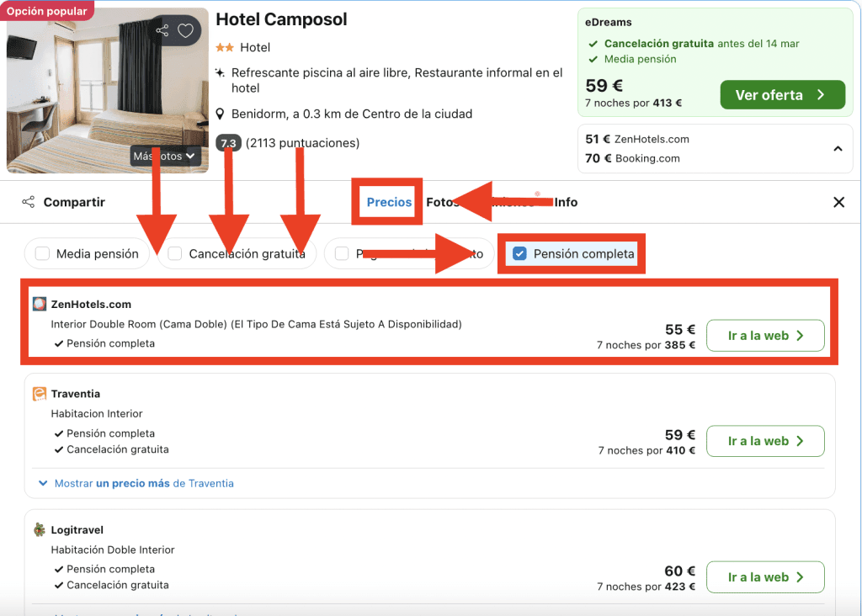
Task: Open the Info tab
Action: coord(566,202)
